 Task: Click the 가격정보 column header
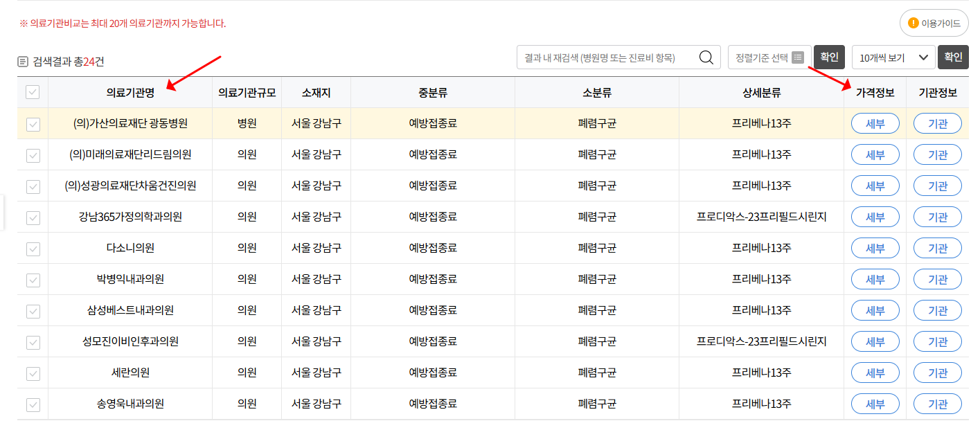(875, 92)
